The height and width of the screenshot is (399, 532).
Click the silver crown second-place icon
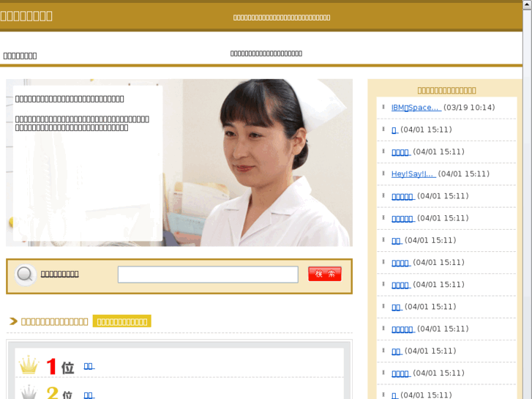[x=29, y=392]
